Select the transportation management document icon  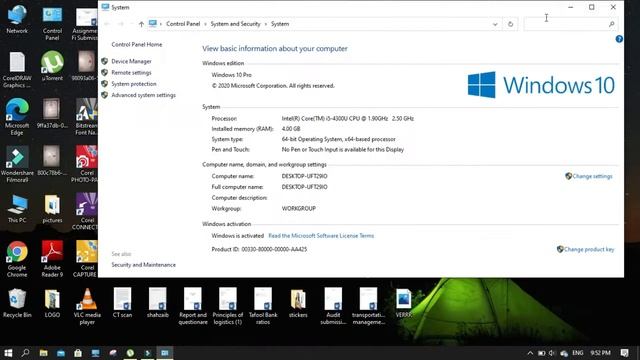(368, 306)
